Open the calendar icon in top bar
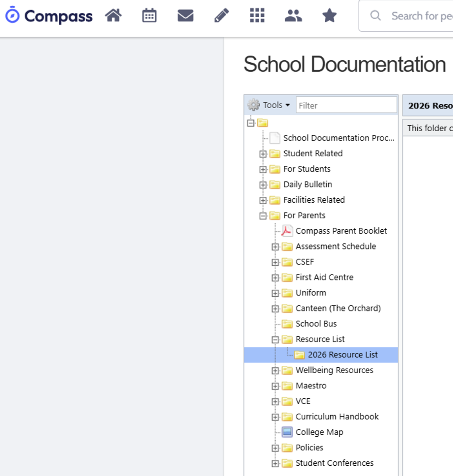This screenshot has width=453, height=476. point(149,16)
